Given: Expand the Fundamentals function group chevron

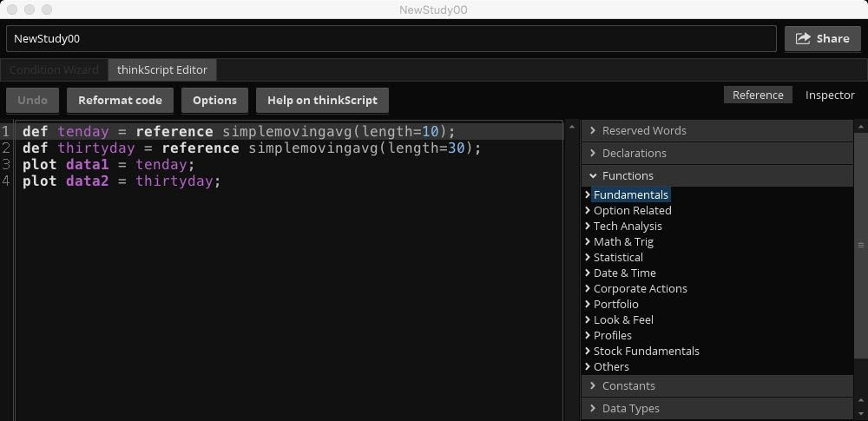Looking at the screenshot, I should (x=588, y=194).
